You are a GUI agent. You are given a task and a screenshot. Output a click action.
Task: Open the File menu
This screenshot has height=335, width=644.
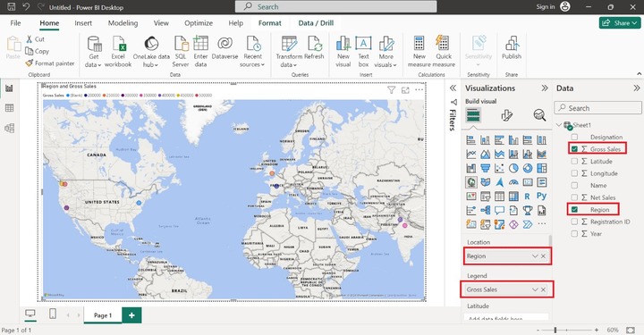pos(15,23)
